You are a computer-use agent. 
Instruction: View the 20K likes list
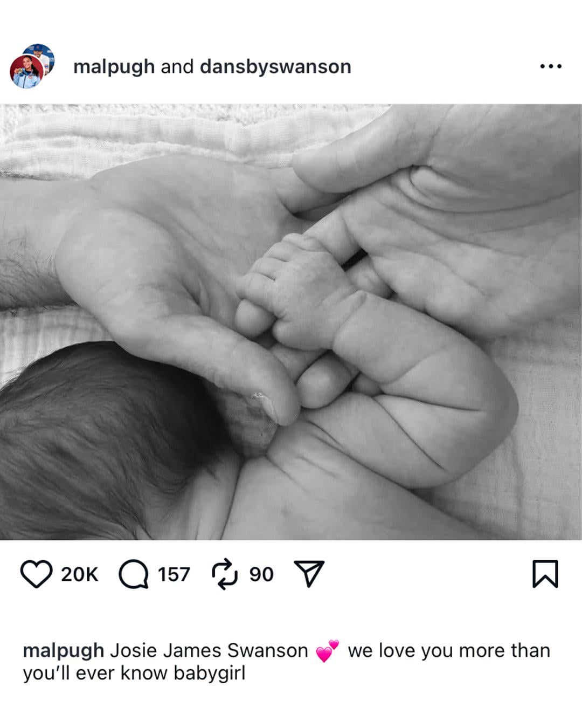coord(79,575)
